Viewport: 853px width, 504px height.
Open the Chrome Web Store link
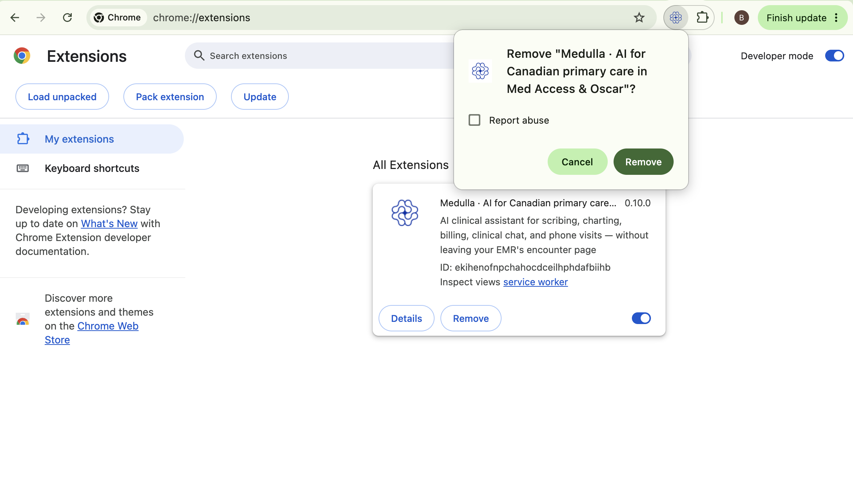tap(92, 333)
